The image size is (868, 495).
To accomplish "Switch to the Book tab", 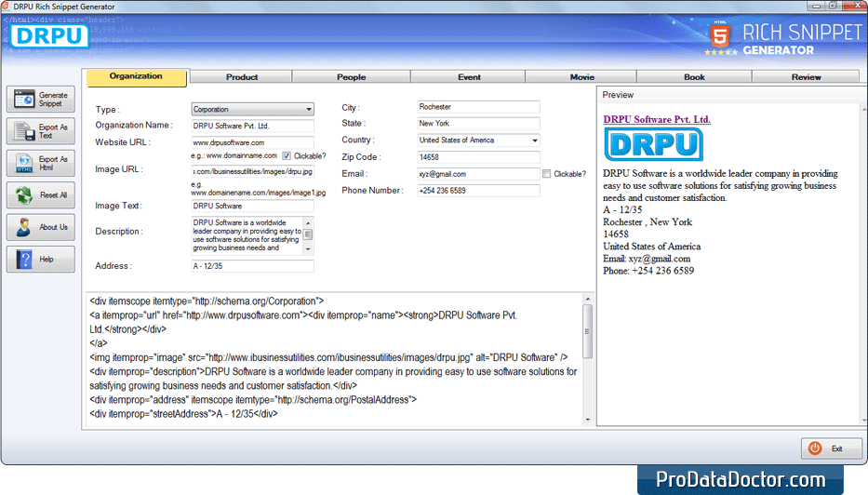I will tap(694, 77).
